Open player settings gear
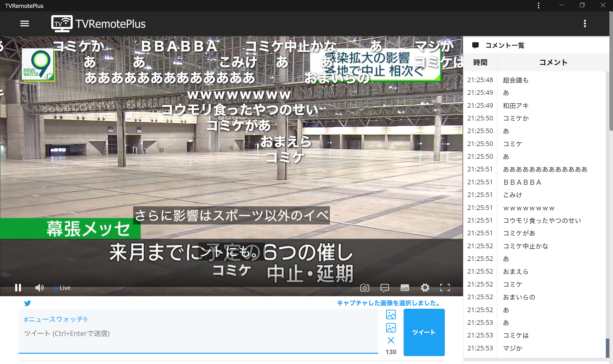Image resolution: width=613 pixels, height=364 pixels. click(x=425, y=287)
